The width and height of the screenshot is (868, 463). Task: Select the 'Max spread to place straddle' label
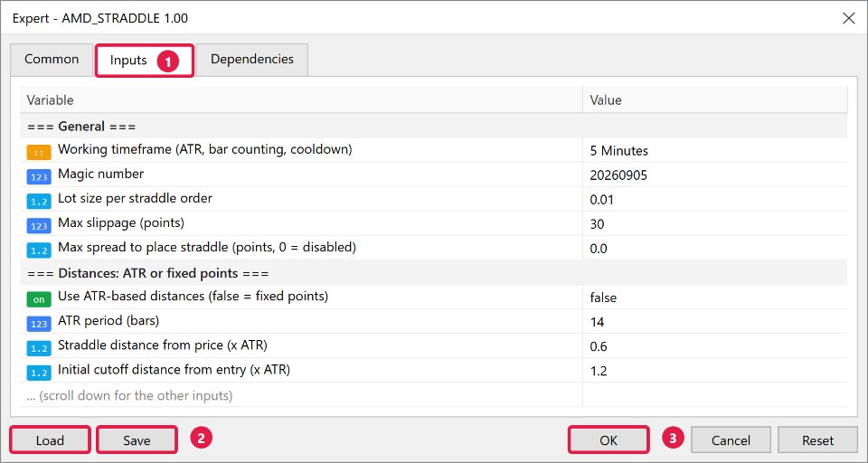coord(207,247)
